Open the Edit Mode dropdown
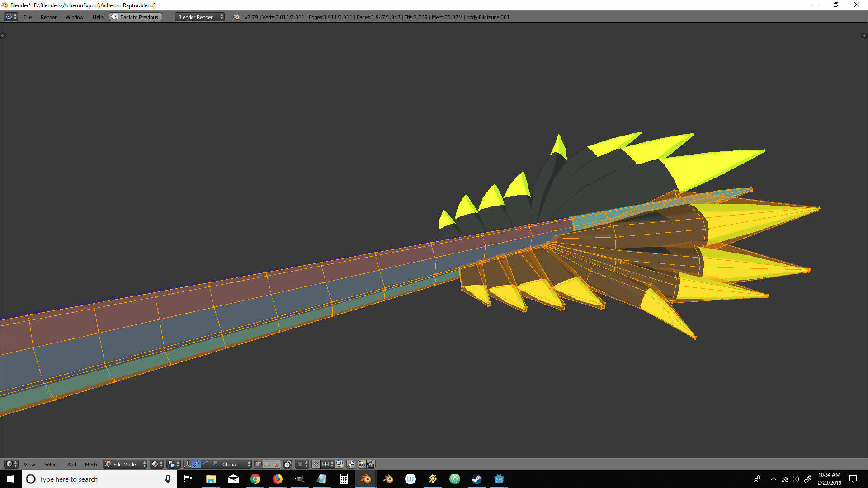The image size is (868, 488). [x=125, y=464]
